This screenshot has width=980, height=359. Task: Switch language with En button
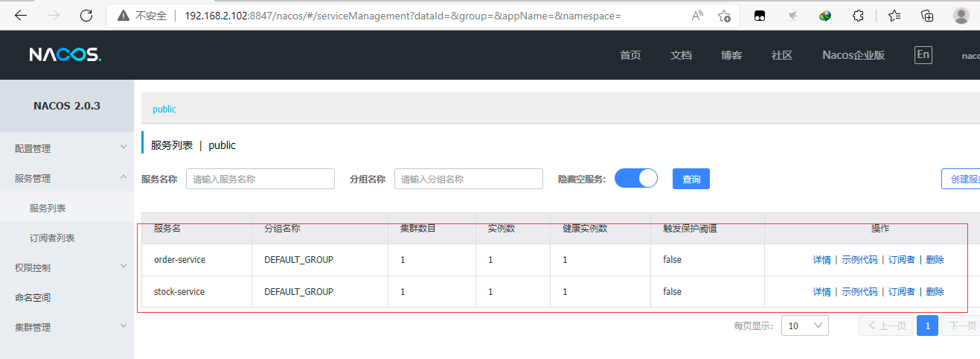coord(923,54)
